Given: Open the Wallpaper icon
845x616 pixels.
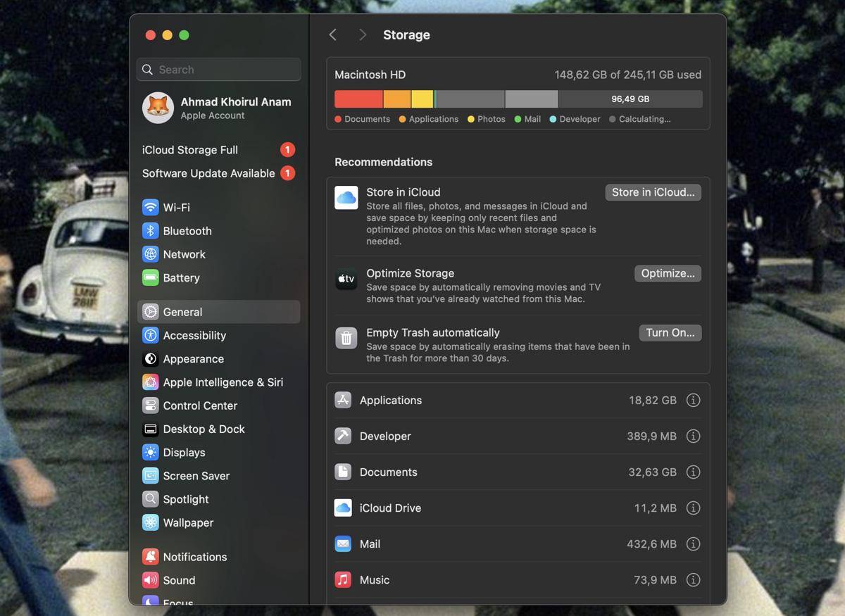Looking at the screenshot, I should 150,522.
